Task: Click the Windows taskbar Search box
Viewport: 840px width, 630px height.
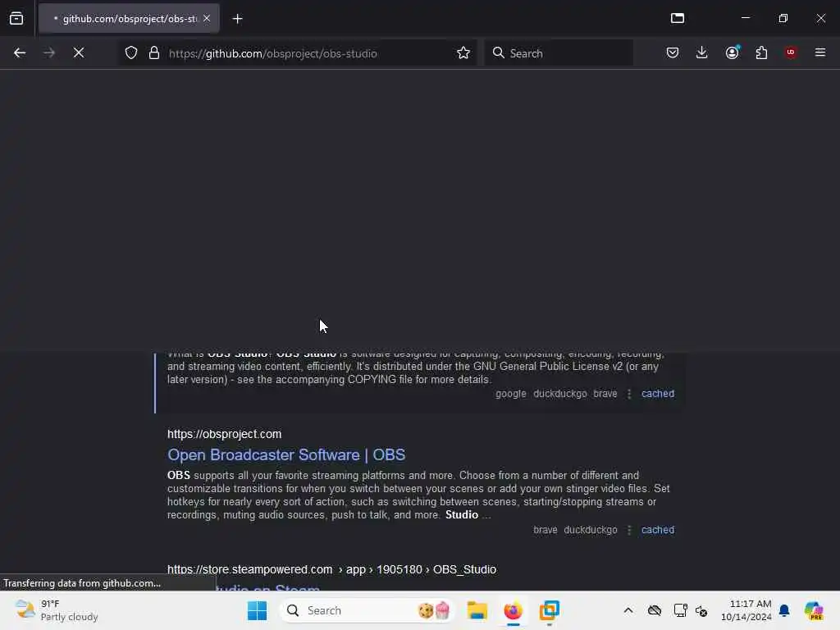Action: (x=367, y=610)
